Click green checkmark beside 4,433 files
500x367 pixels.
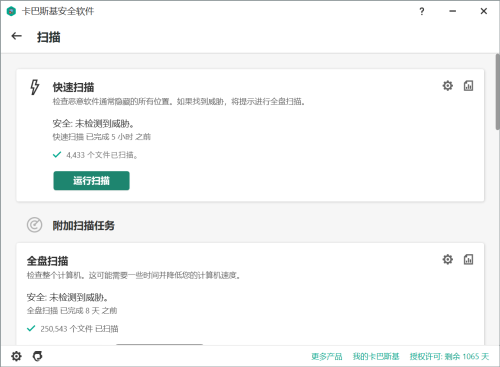[57, 155]
